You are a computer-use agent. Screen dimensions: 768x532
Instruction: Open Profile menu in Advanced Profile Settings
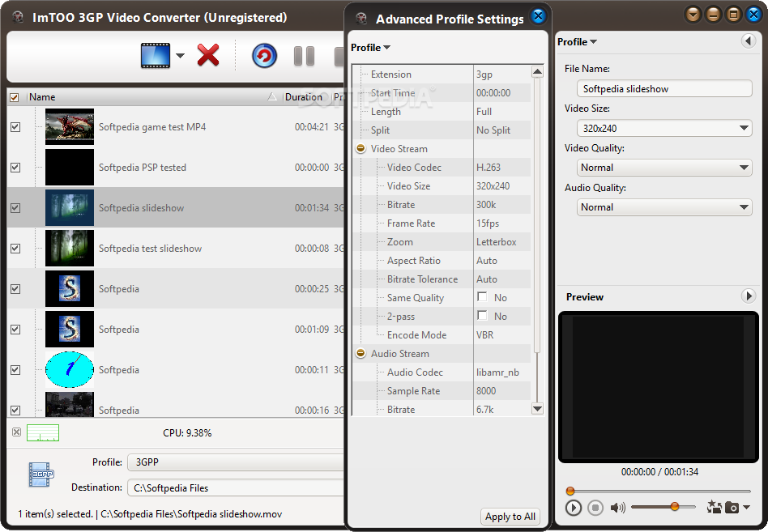click(370, 48)
